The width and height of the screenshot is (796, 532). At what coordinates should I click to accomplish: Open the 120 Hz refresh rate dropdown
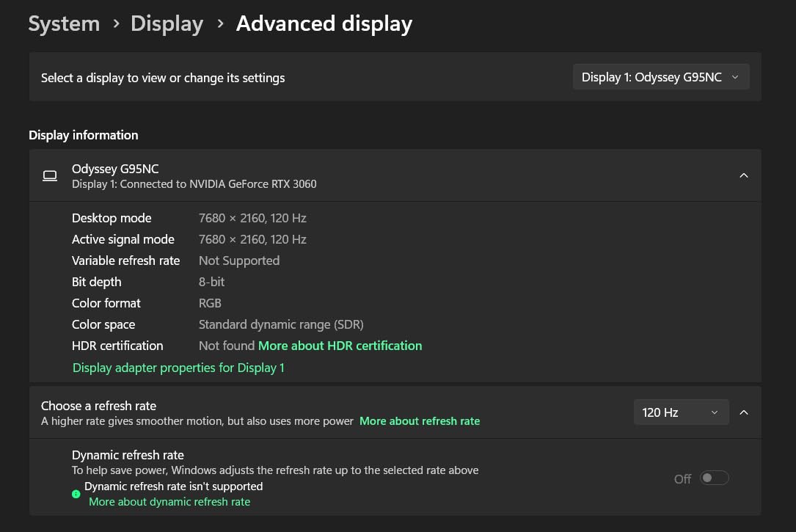680,412
